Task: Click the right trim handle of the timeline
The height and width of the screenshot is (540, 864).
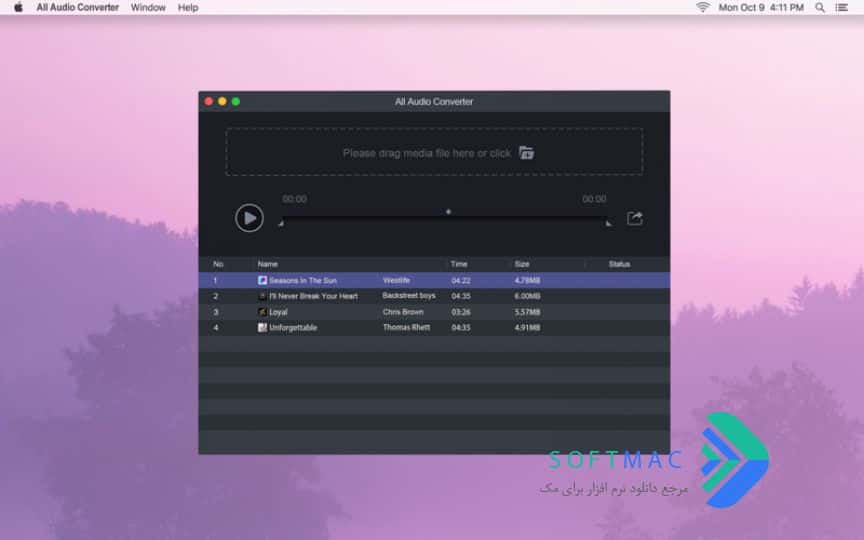Action: [608, 223]
